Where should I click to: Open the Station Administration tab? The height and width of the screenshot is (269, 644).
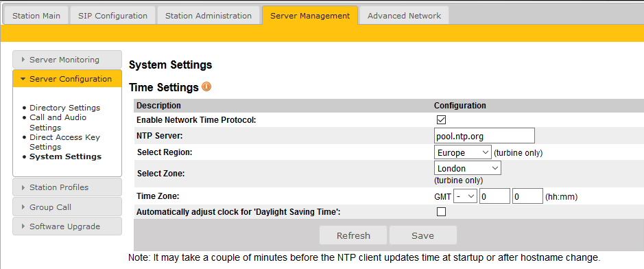point(208,16)
